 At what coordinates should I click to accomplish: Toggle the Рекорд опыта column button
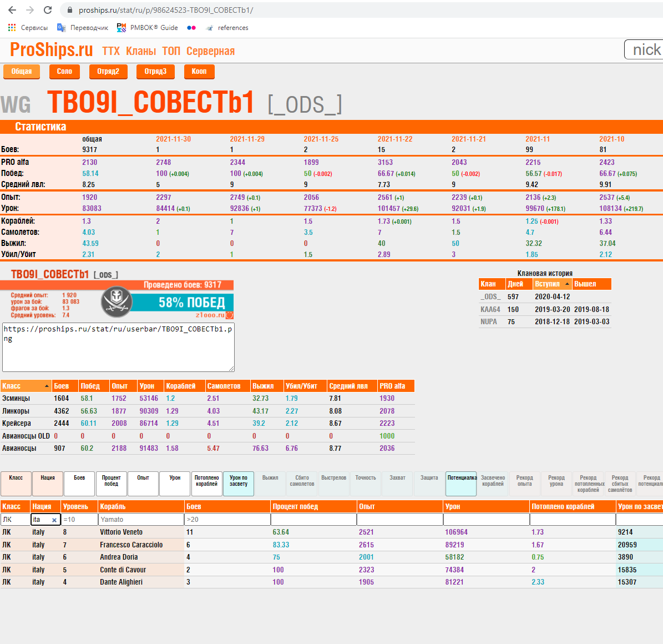[x=525, y=484]
